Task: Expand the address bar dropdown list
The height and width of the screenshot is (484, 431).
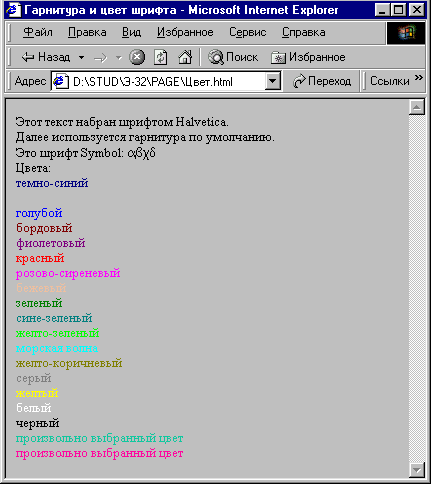Action: tap(273, 81)
